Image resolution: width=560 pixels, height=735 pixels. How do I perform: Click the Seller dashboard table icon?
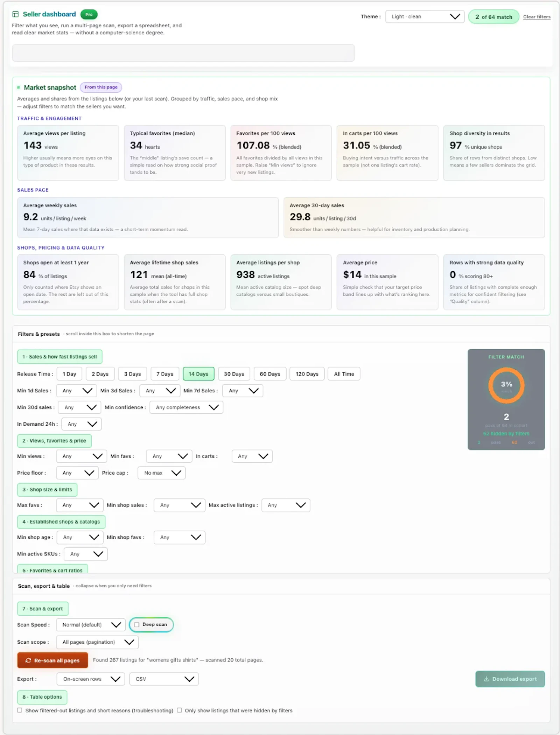[x=15, y=14]
